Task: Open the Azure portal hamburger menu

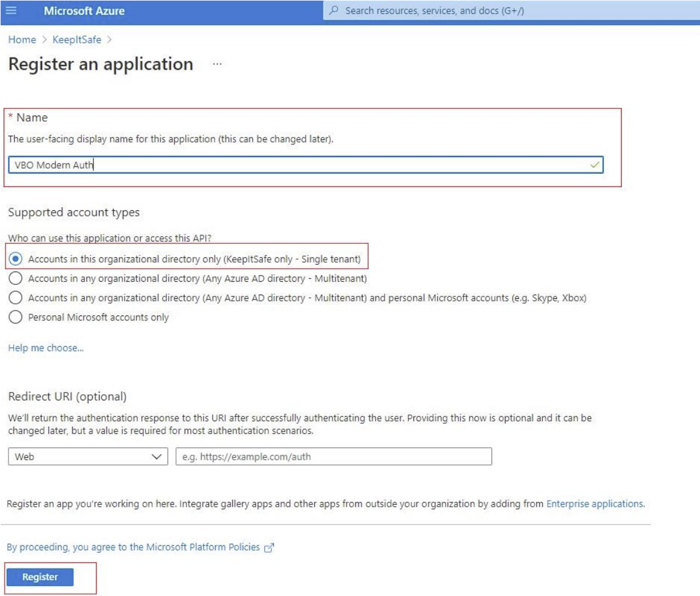Action: coord(11,10)
